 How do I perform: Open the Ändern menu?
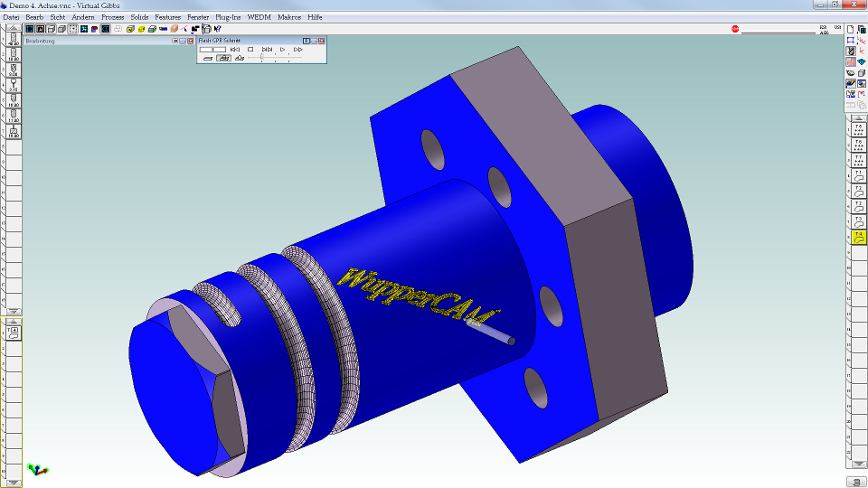(x=83, y=17)
